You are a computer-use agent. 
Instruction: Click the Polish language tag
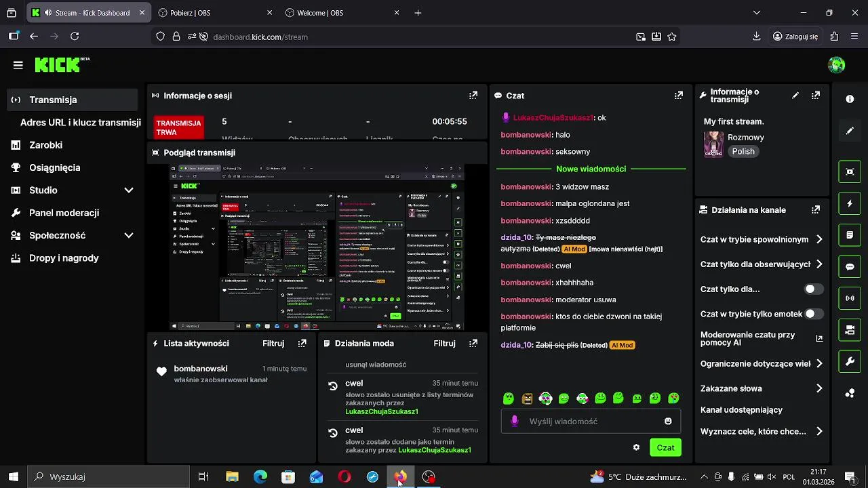(x=743, y=152)
